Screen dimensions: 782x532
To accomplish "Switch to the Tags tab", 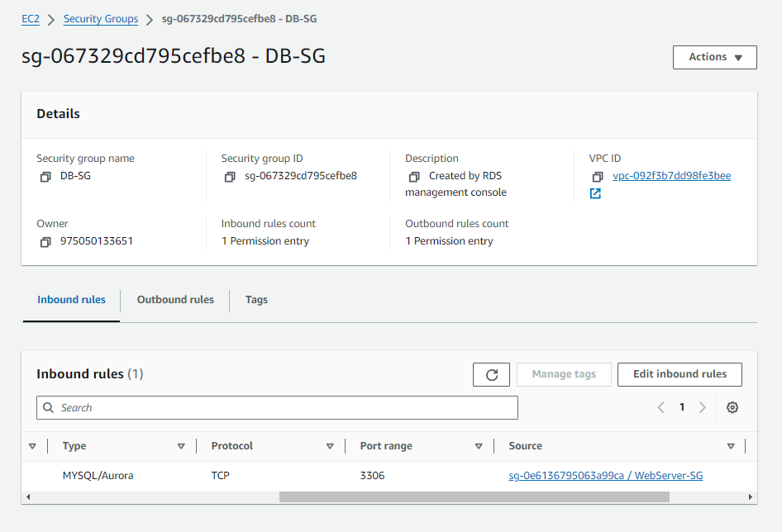I will [x=256, y=300].
